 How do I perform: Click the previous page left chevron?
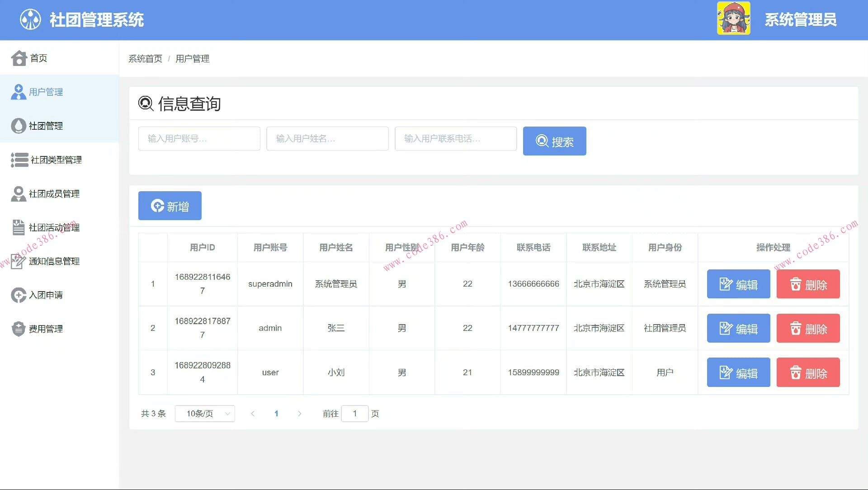coord(253,413)
